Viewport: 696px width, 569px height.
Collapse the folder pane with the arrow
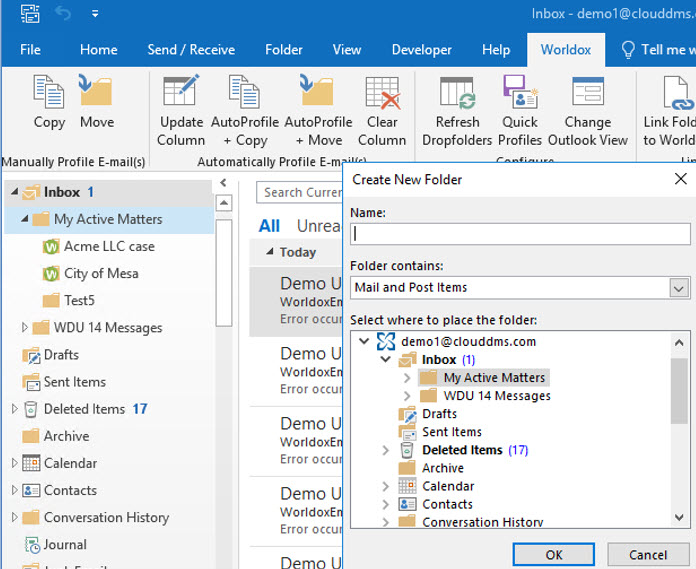(223, 182)
